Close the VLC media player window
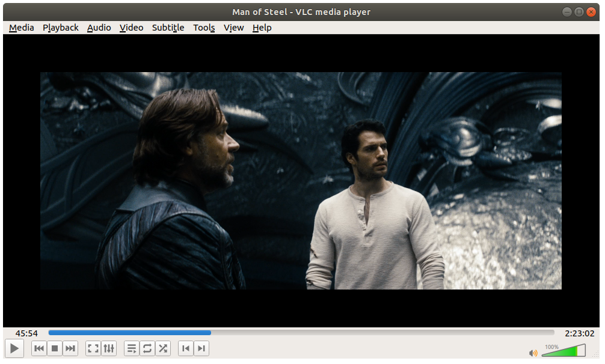Screen dimensions: 605x364 pyautogui.click(x=591, y=12)
